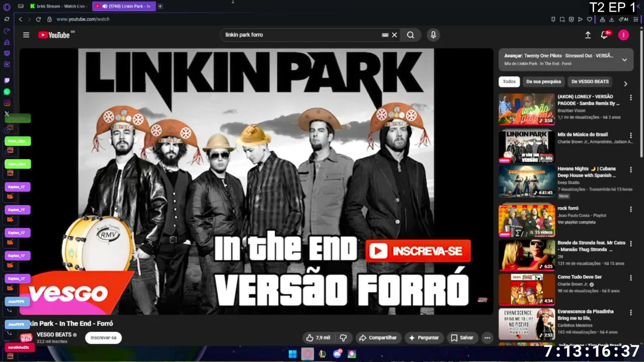This screenshot has width=644, height=362.
Task: Select the Todos filter chip
Action: 509,81
